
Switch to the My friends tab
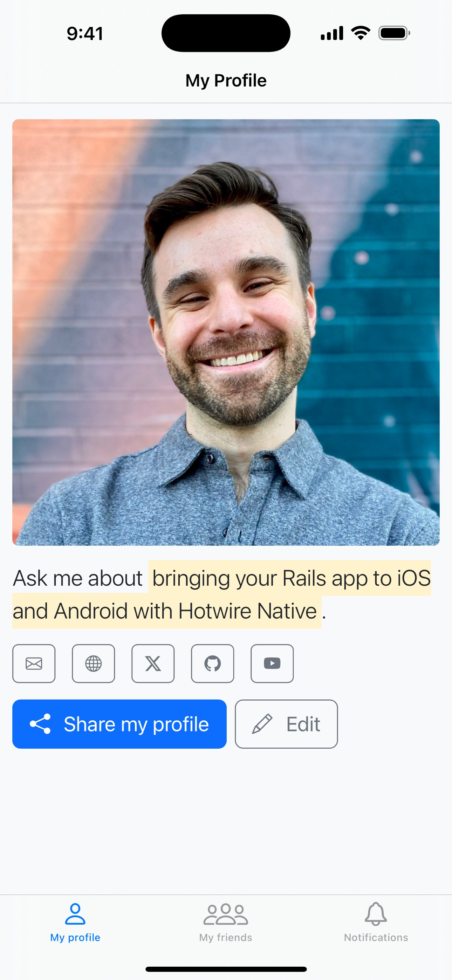(x=226, y=923)
